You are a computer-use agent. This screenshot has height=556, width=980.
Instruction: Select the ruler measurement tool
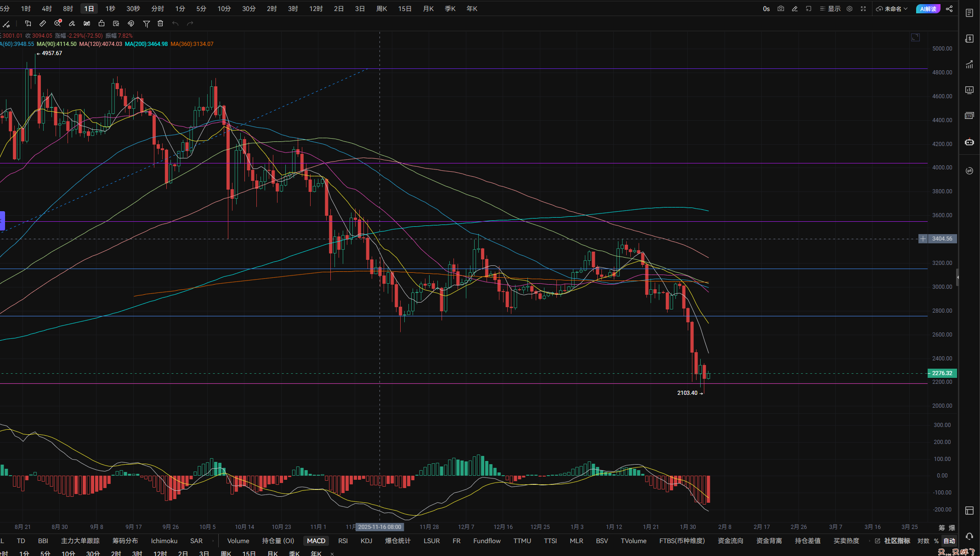[x=43, y=23]
